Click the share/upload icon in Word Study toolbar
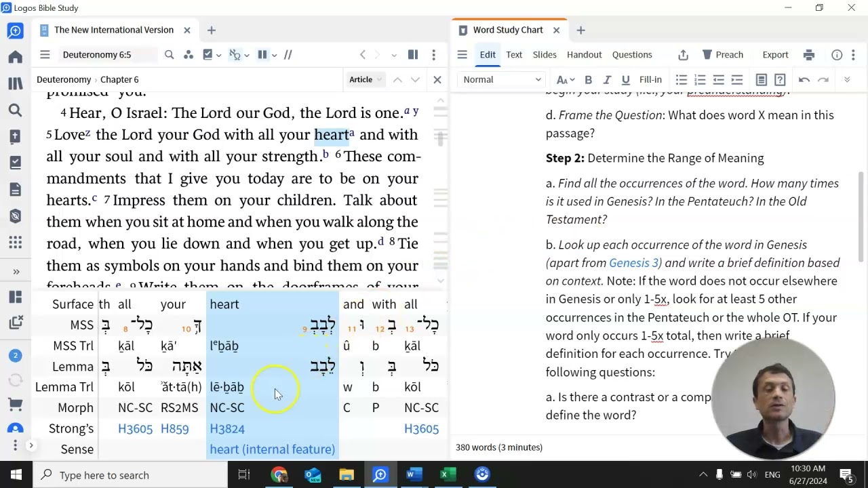The width and height of the screenshot is (868, 488). click(x=683, y=55)
